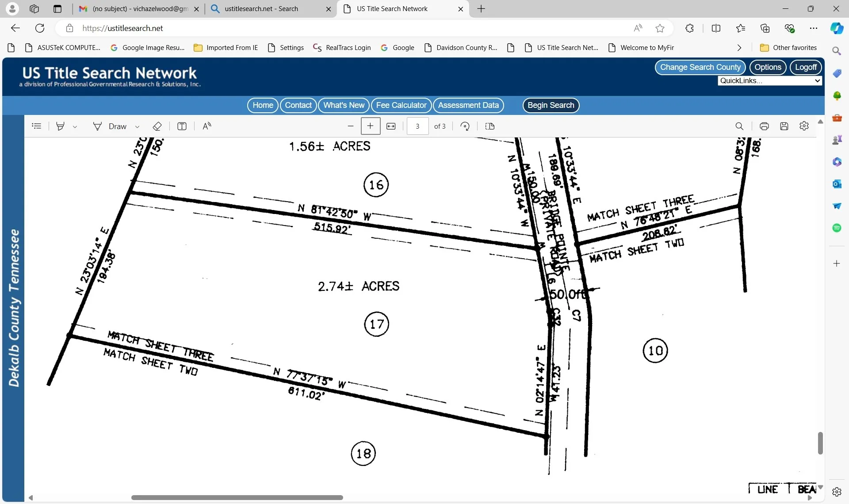Expand the QuickLinks dropdown

(x=770, y=80)
